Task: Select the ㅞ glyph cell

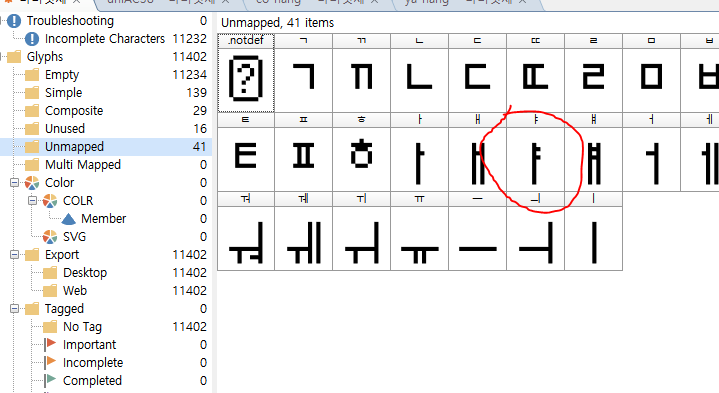Action: 304,232
